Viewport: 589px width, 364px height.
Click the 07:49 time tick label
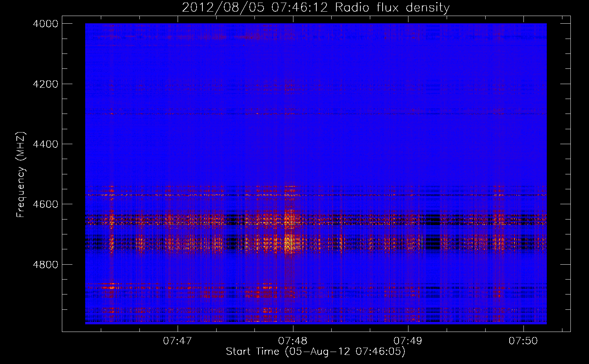tap(408, 341)
